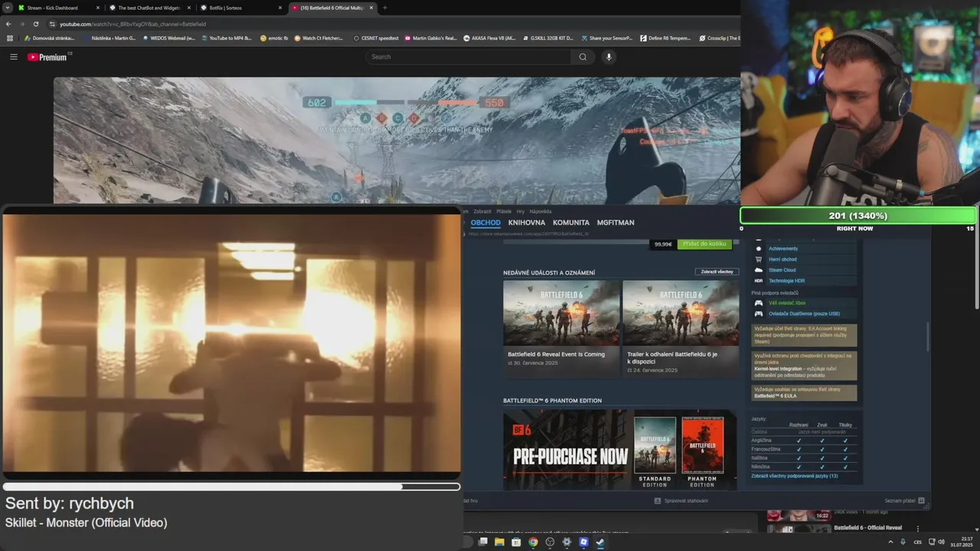The width and height of the screenshot is (980, 551).
Task: Focus the YouTube search field
Action: click(469, 57)
